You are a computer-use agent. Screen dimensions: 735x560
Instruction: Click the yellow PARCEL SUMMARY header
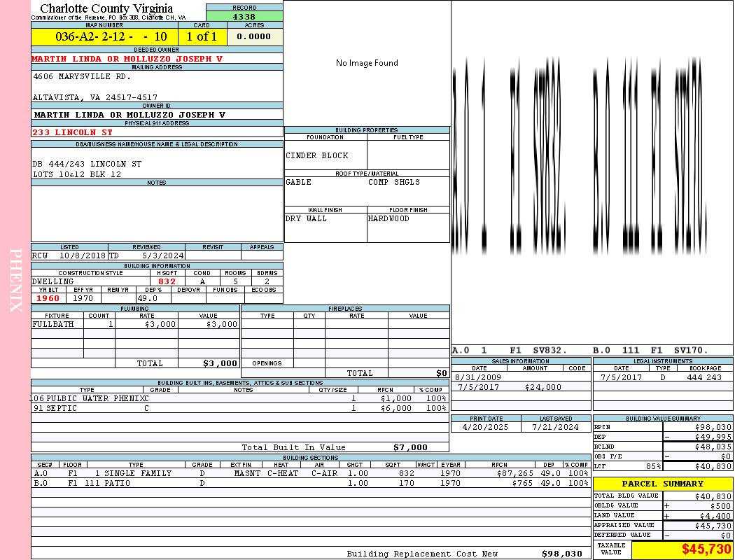click(663, 484)
